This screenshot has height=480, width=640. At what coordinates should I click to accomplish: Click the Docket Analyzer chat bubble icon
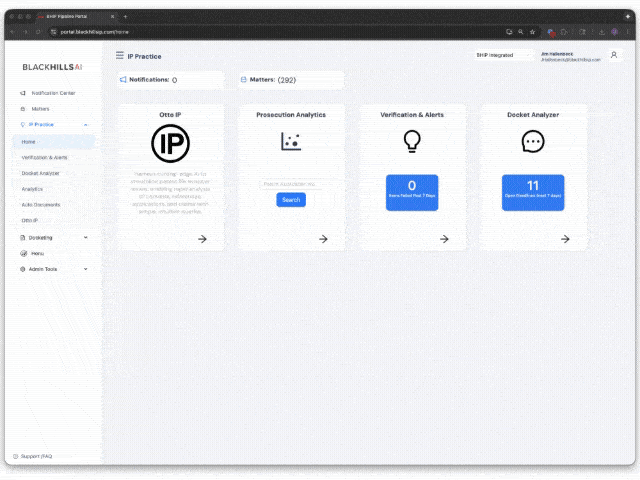(533, 142)
